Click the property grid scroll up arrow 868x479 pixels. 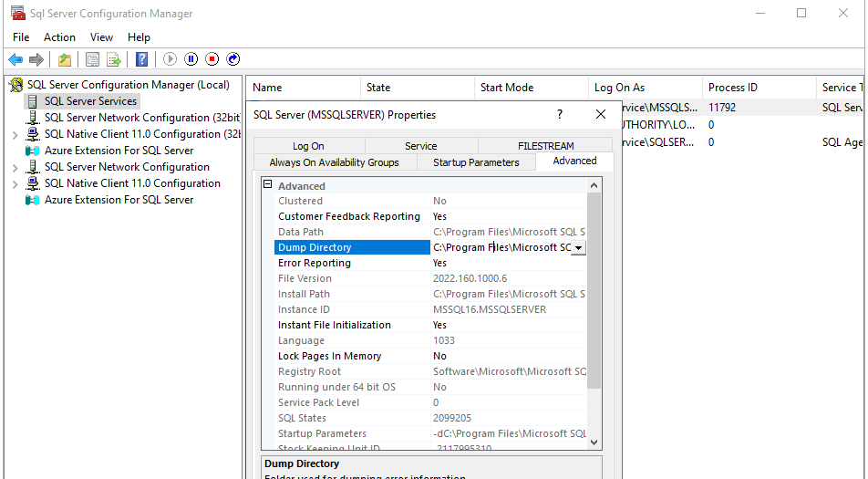[594, 185]
